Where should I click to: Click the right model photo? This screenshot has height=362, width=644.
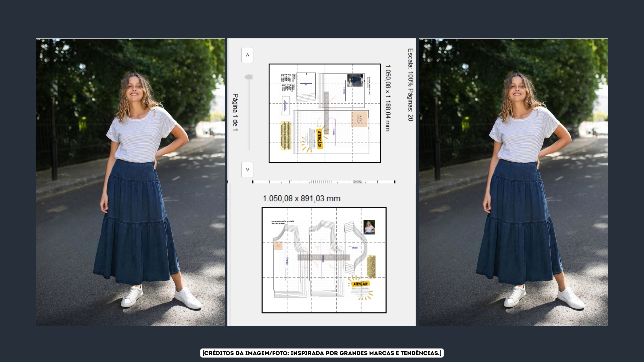(x=513, y=182)
